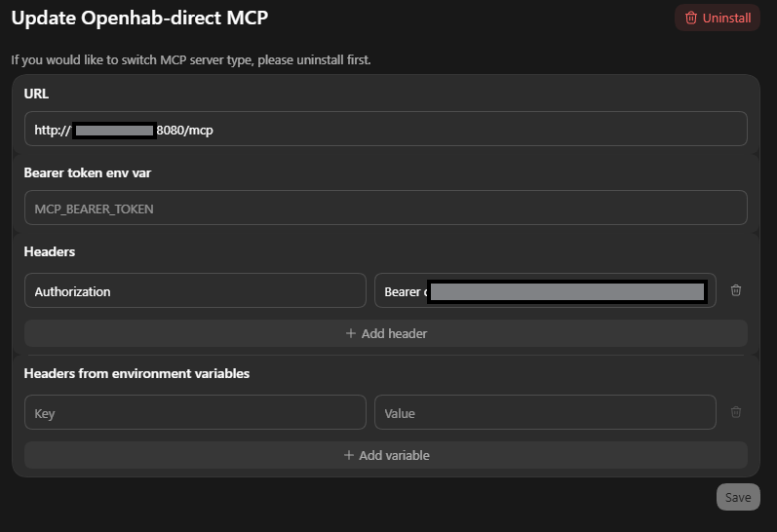
Task: Click the 'If you would like to switch' notice text
Action: pyautogui.click(x=191, y=60)
